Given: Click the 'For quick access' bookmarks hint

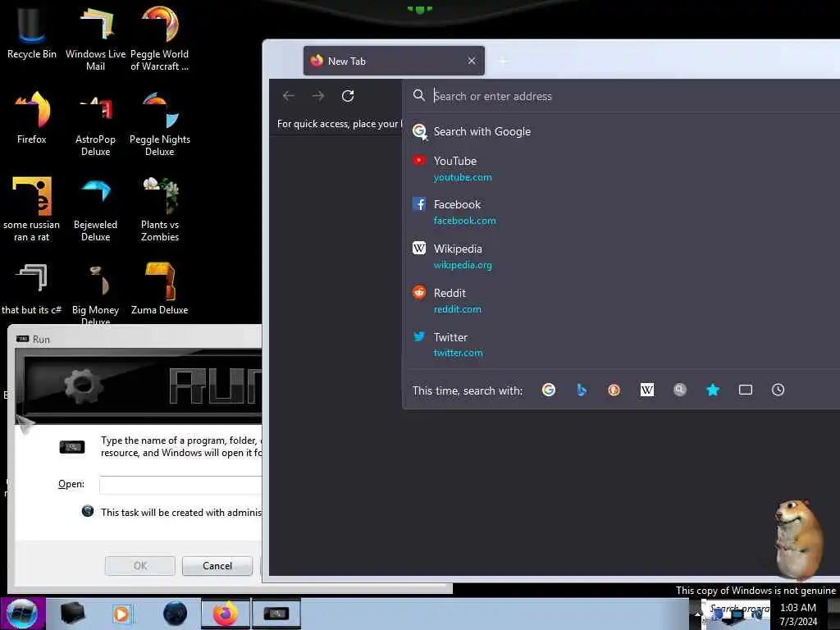Looking at the screenshot, I should [x=339, y=124].
